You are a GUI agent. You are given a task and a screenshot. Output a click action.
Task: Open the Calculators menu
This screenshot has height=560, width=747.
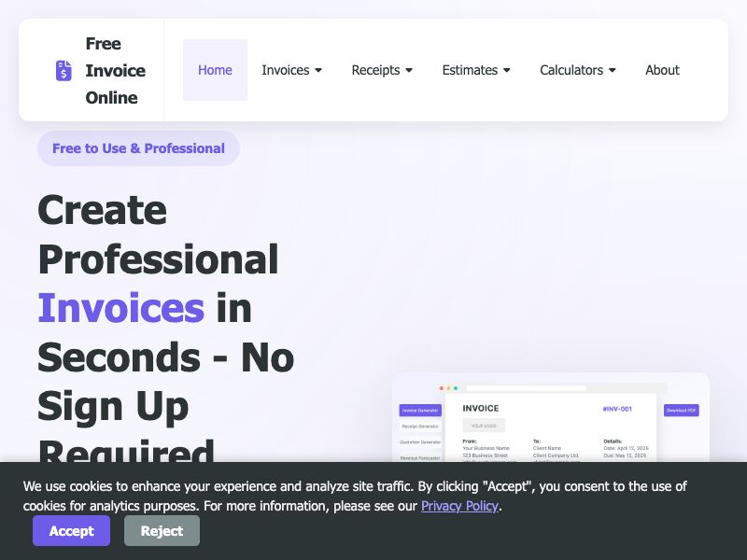pyautogui.click(x=578, y=70)
